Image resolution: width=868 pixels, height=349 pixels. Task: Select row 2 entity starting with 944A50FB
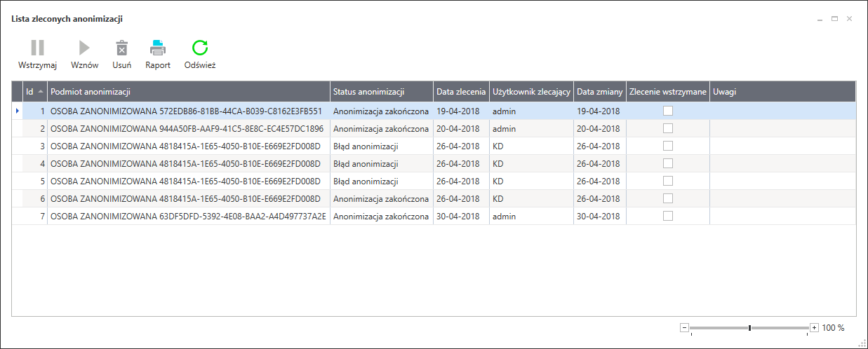187,129
